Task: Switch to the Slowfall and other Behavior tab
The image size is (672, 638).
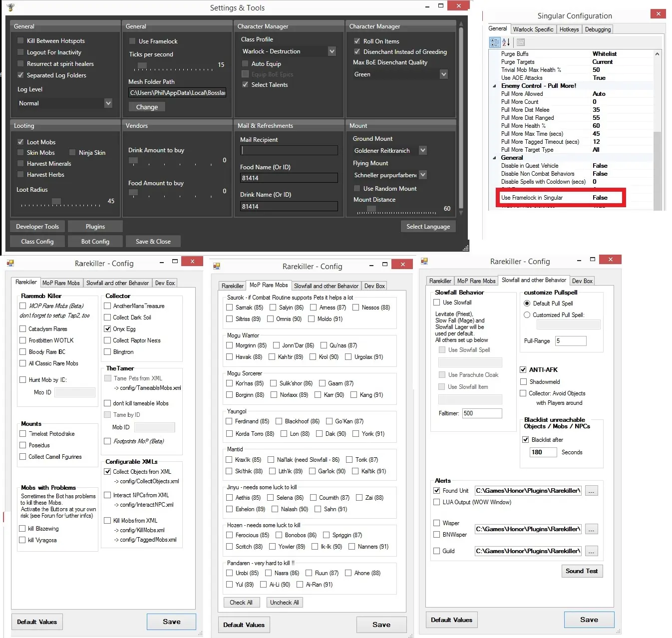Action: [x=117, y=283]
